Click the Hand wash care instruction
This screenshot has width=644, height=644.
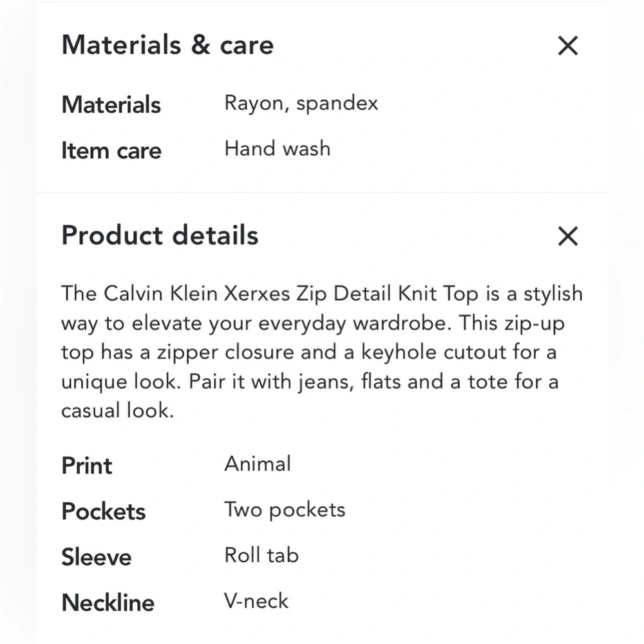[277, 149]
